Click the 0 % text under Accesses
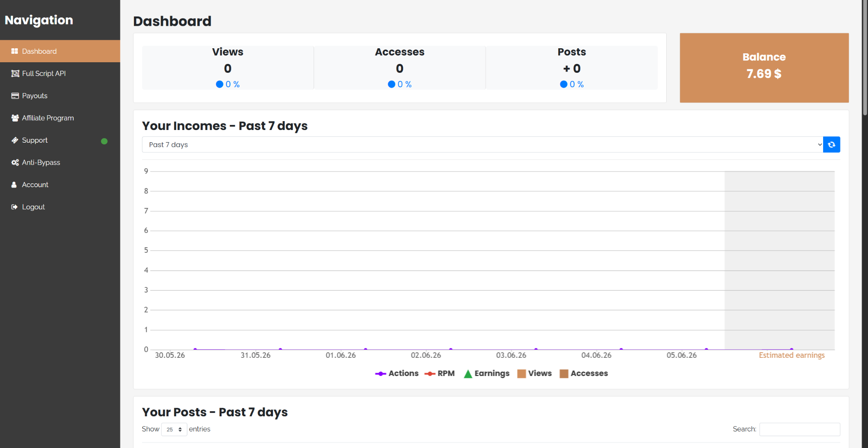 pos(405,84)
